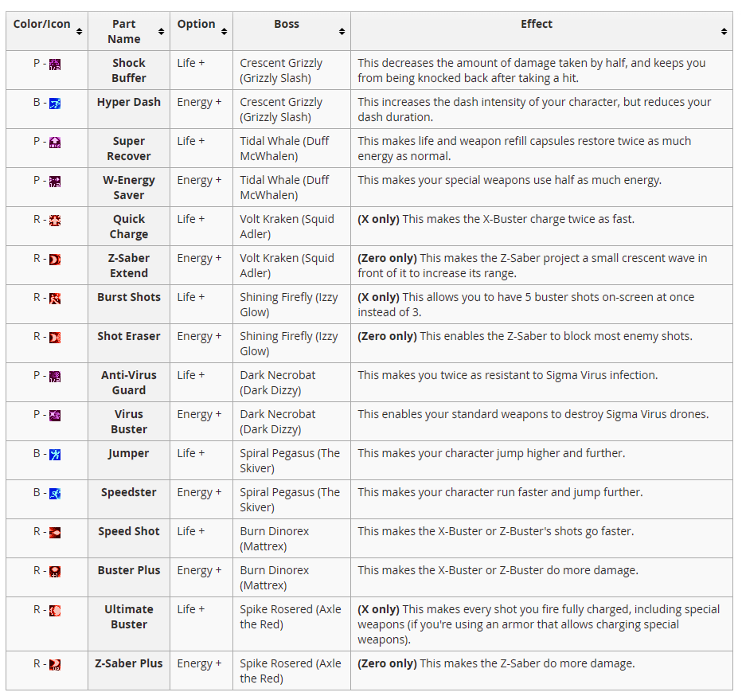Sort table by Color/Icon column arrows
Screen dimensions: 742x700
[x=79, y=32]
